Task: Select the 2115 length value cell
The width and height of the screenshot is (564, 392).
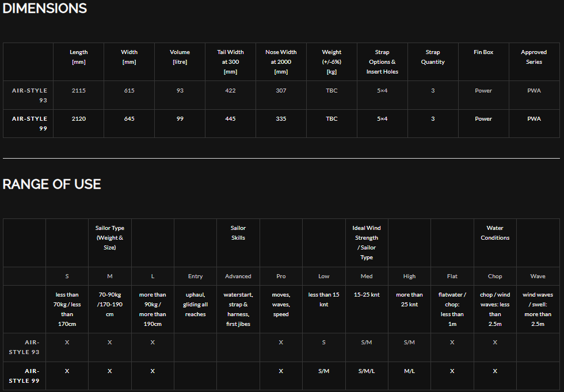Action: (79, 91)
